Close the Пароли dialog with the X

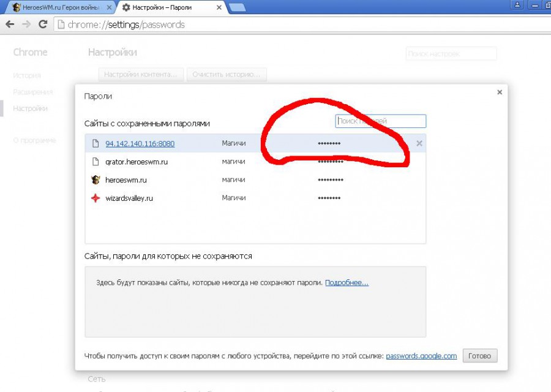500,92
